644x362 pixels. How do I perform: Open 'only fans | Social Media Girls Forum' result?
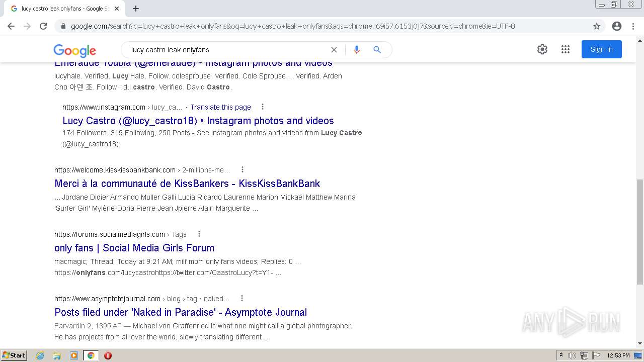click(134, 248)
